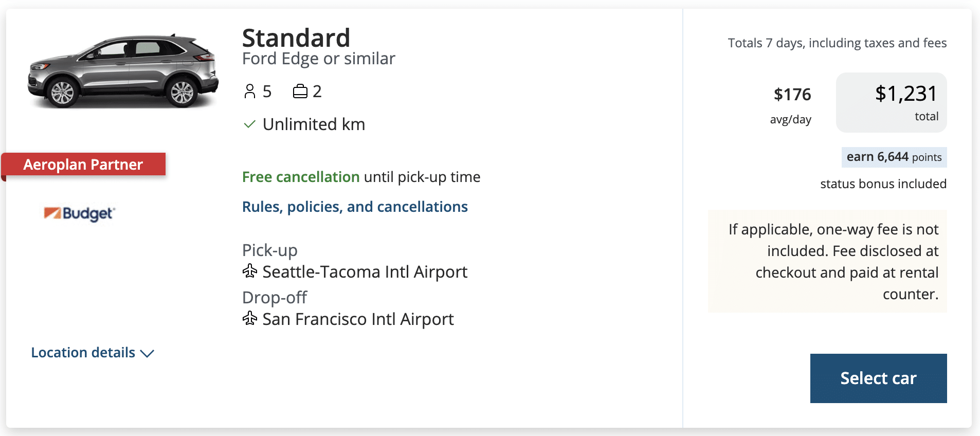Click the drop-off airport plane icon
980x436 pixels.
click(x=250, y=319)
